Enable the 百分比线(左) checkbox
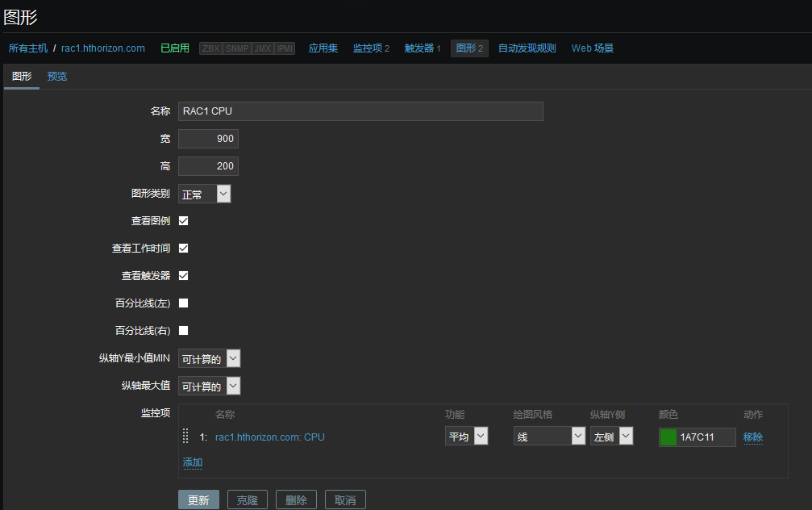 click(183, 303)
